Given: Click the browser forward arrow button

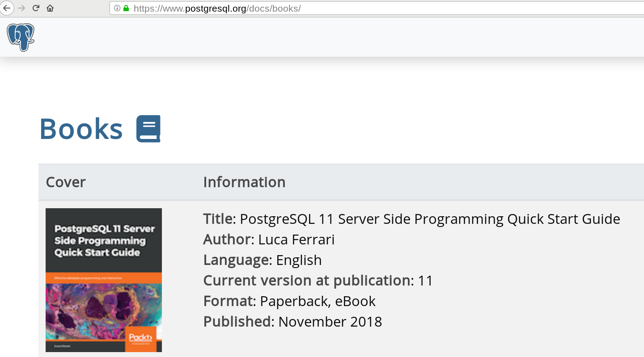Looking at the screenshot, I should click(x=21, y=8).
